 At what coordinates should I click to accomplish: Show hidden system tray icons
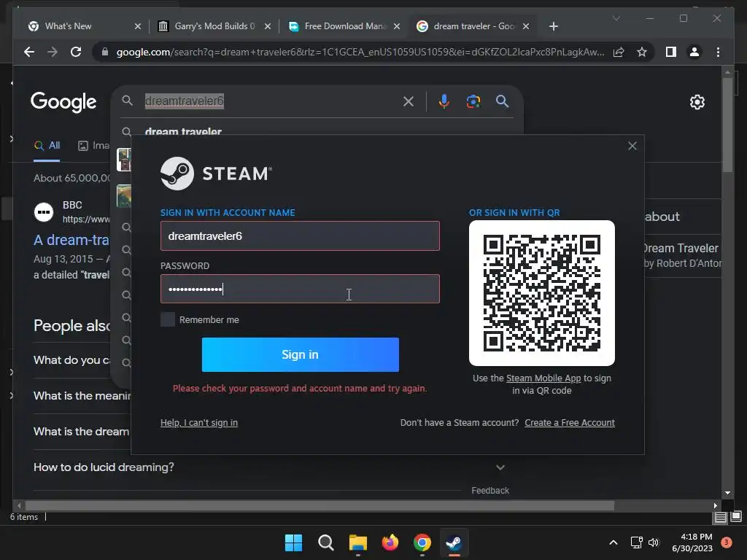tap(614, 542)
